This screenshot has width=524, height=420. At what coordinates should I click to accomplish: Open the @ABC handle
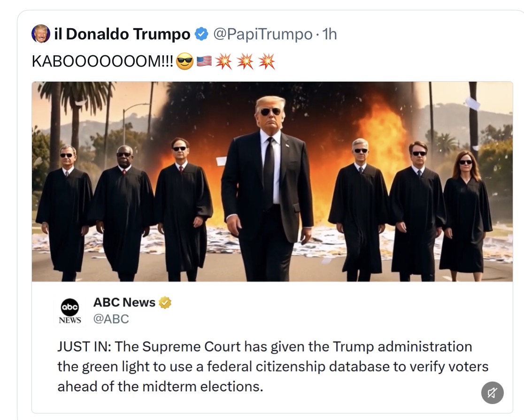111,319
